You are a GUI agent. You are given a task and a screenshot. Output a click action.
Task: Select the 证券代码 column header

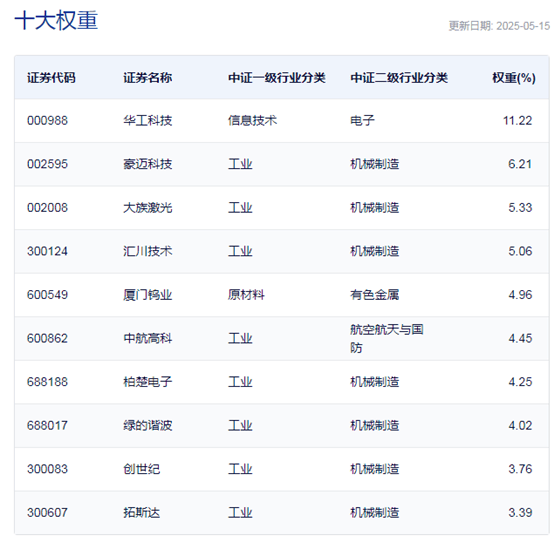[x=51, y=78]
